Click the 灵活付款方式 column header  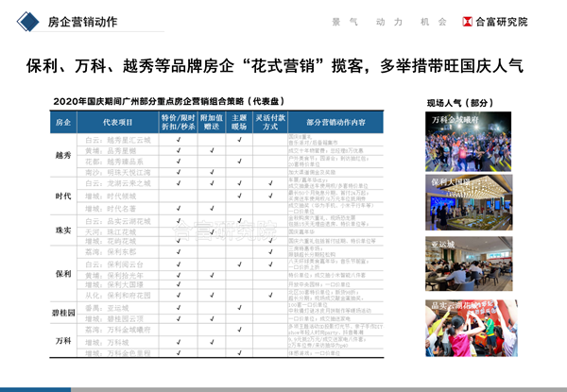tap(270, 123)
